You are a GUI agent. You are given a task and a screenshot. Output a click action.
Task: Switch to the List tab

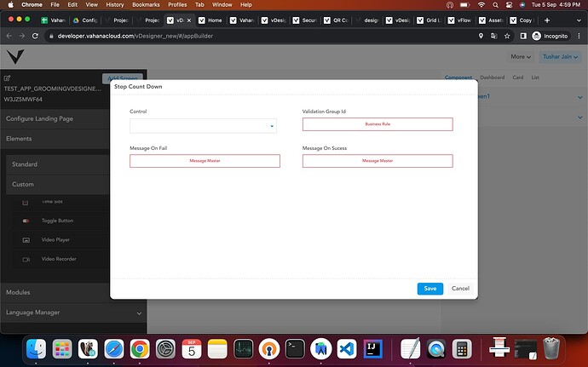535,77
